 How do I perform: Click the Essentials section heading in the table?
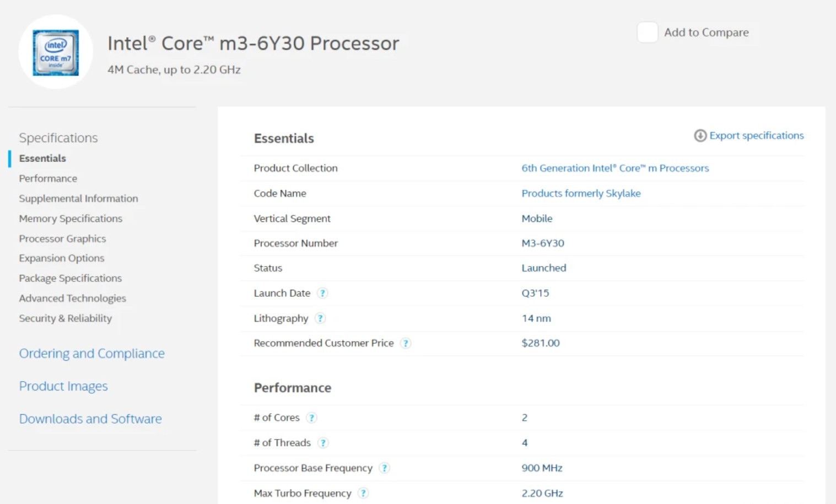(x=284, y=138)
